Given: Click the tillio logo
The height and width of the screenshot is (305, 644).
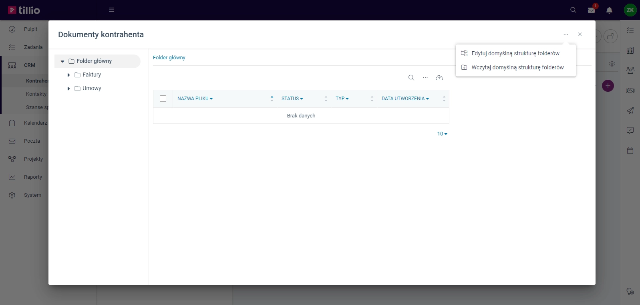Looking at the screenshot, I should [24, 10].
